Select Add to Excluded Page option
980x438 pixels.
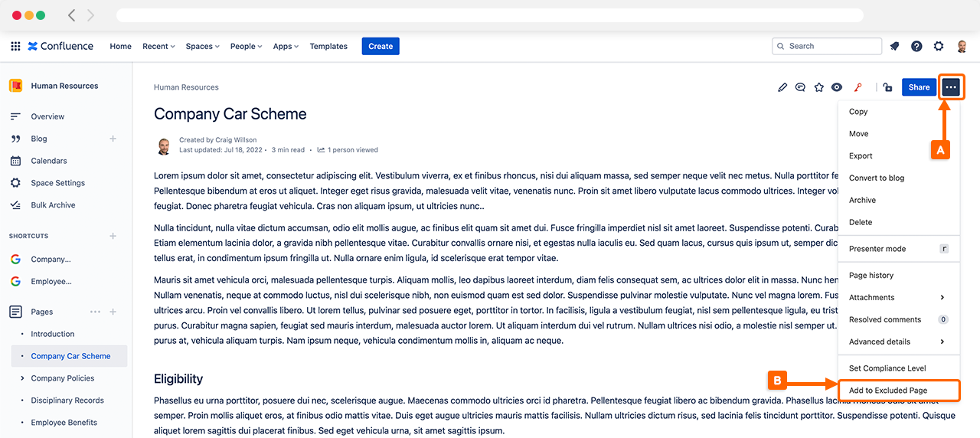888,391
